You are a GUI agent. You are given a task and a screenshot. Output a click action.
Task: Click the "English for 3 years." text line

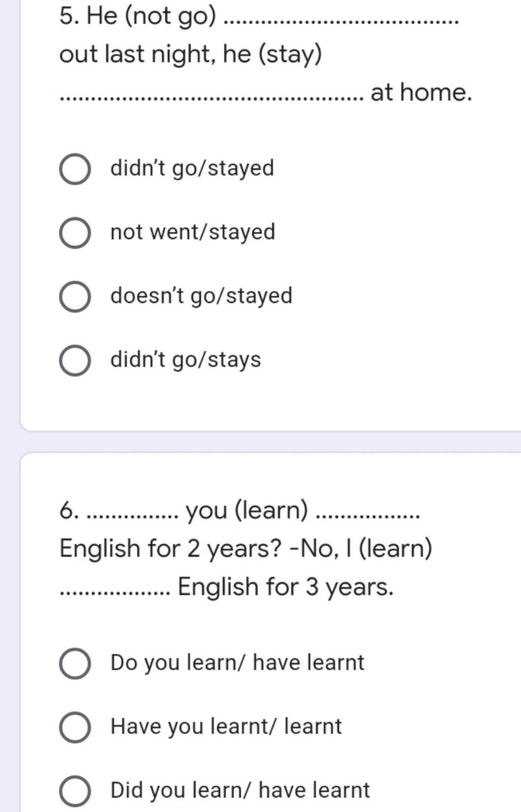(x=286, y=587)
